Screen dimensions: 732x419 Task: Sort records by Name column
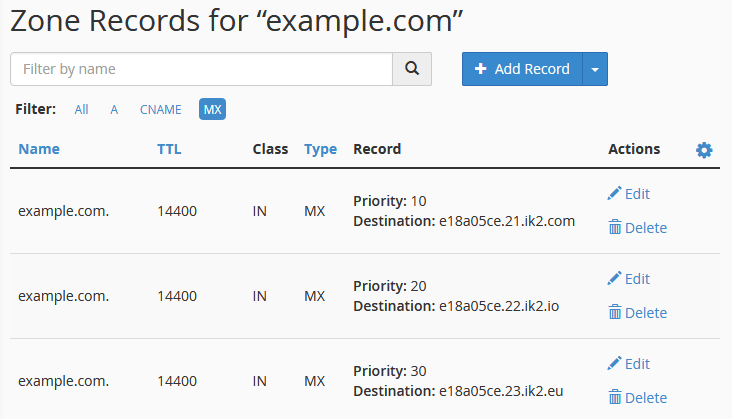pos(39,149)
